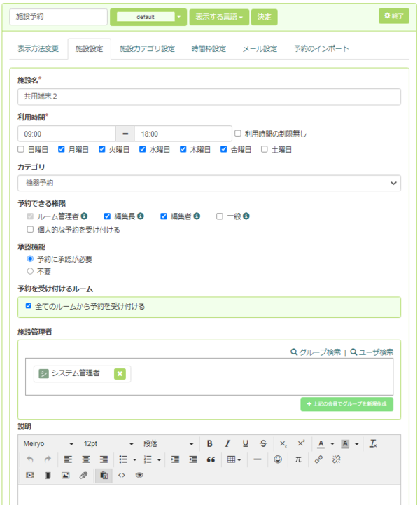Open the Meiryo font family dropdown

(x=48, y=443)
